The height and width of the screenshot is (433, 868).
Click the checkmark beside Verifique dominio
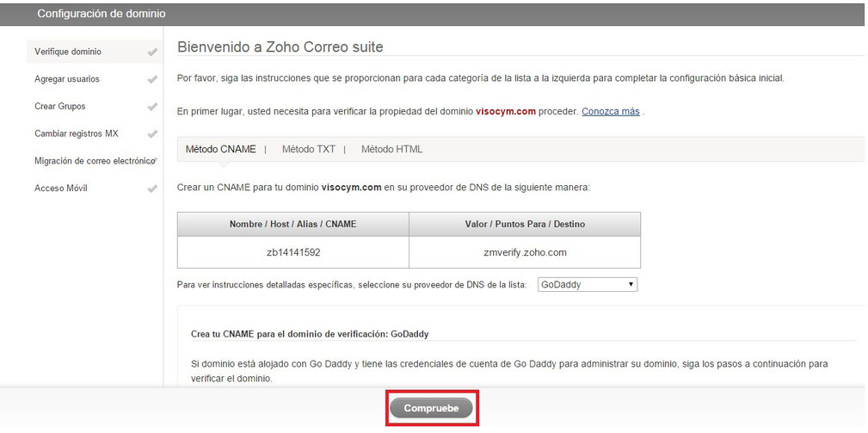[x=152, y=52]
